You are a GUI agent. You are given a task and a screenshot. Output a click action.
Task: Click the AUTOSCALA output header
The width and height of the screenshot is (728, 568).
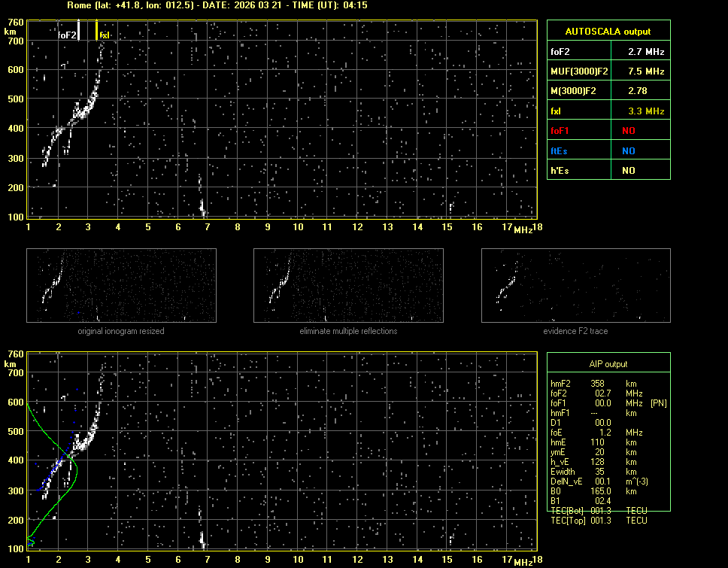[608, 32]
